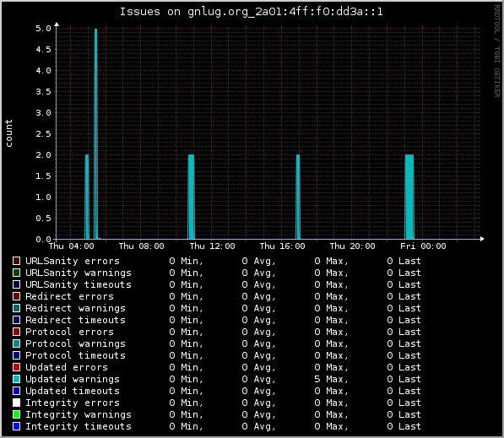Click the Thu 08:00 time axis label
Viewport: 504px width, 438px height.
pyautogui.click(x=142, y=246)
